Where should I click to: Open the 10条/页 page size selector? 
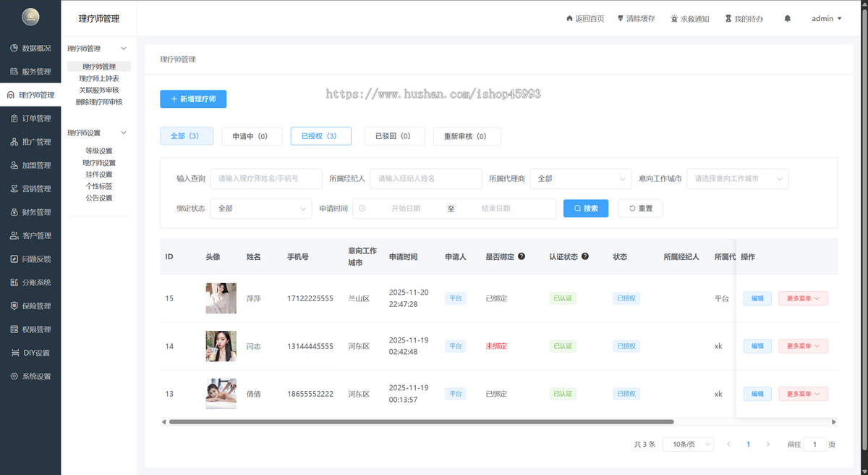(x=689, y=444)
